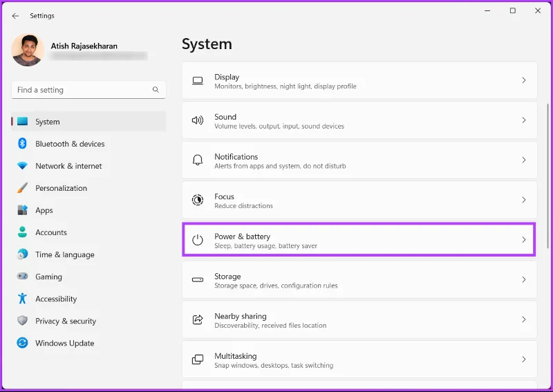Click 'Discoverability, received files location' text

270,326
